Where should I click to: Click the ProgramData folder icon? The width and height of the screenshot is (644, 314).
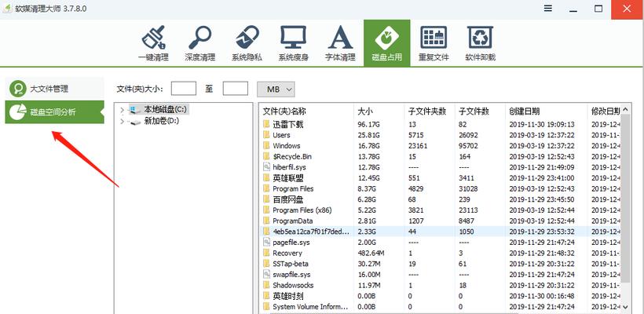266,221
